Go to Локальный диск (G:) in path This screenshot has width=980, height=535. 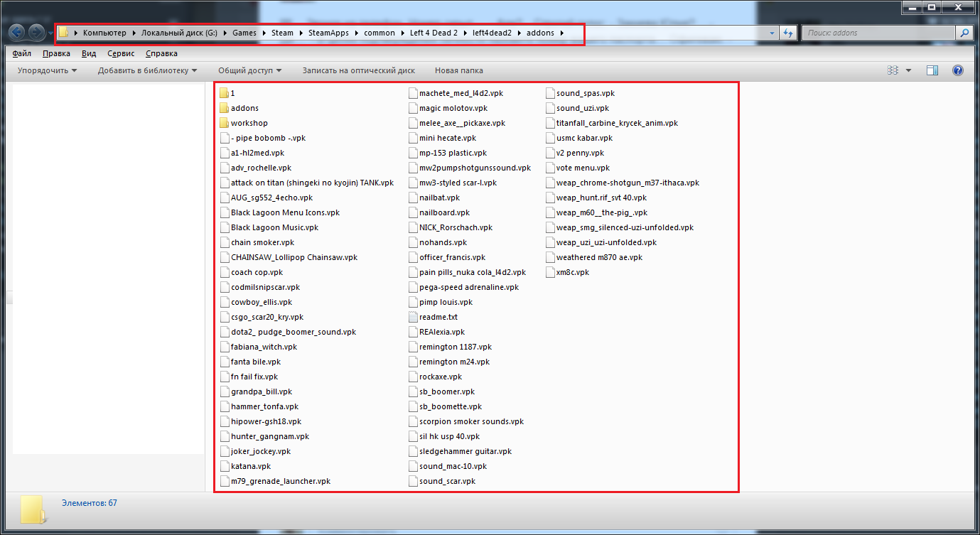179,33
